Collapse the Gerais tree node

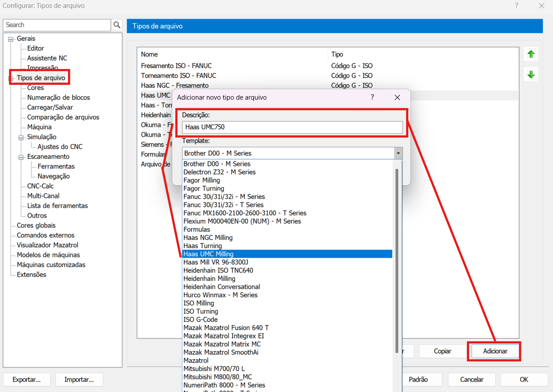point(11,39)
